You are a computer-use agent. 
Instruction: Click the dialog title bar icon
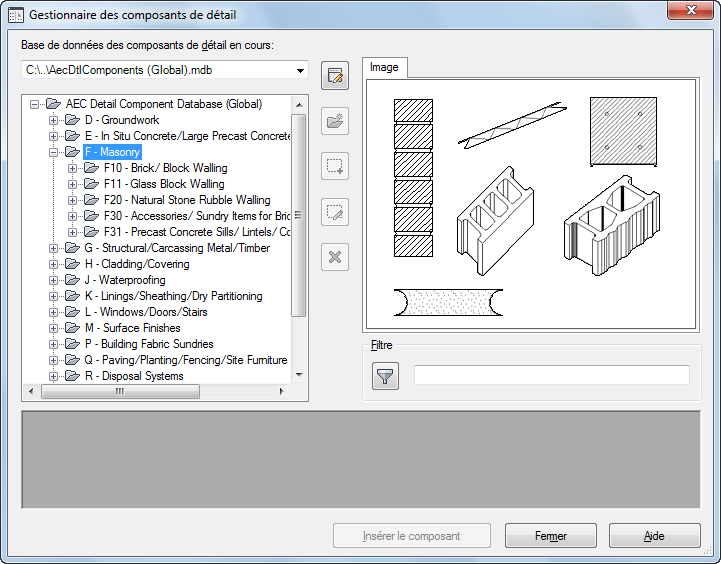(x=16, y=15)
